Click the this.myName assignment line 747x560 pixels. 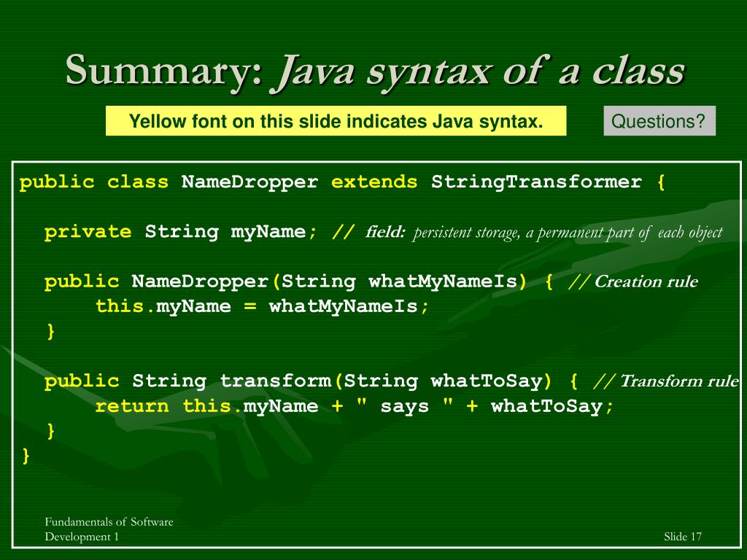click(x=263, y=306)
